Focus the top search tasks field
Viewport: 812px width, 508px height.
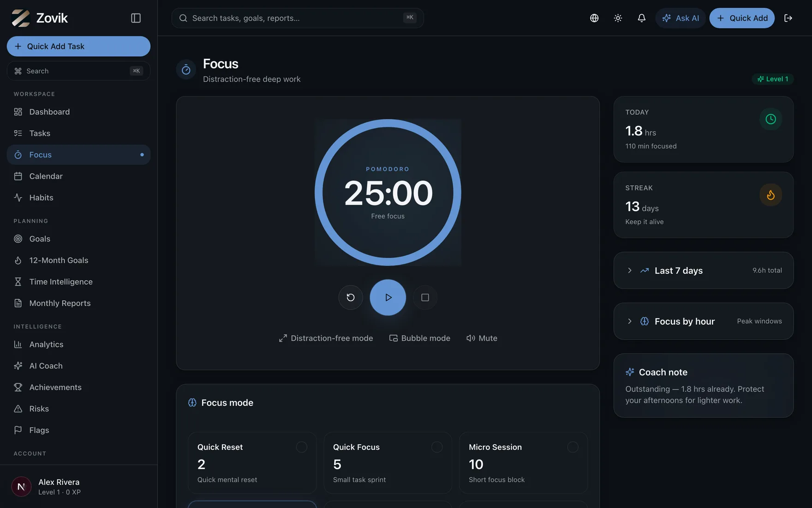(x=298, y=18)
